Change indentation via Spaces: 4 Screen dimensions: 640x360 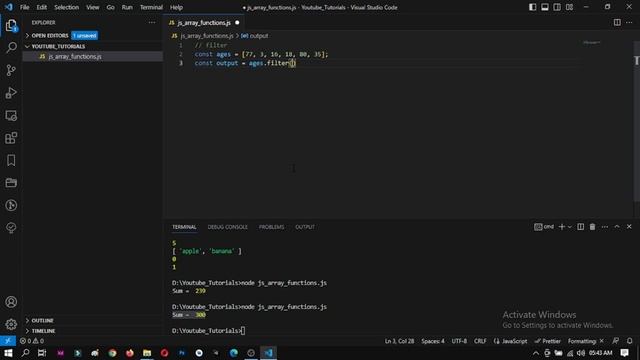click(433, 341)
